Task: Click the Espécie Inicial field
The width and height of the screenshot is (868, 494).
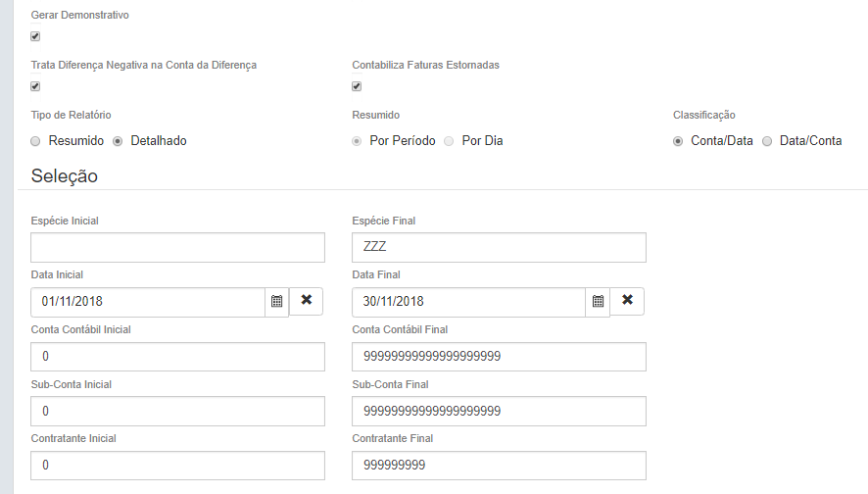Action: [177, 248]
